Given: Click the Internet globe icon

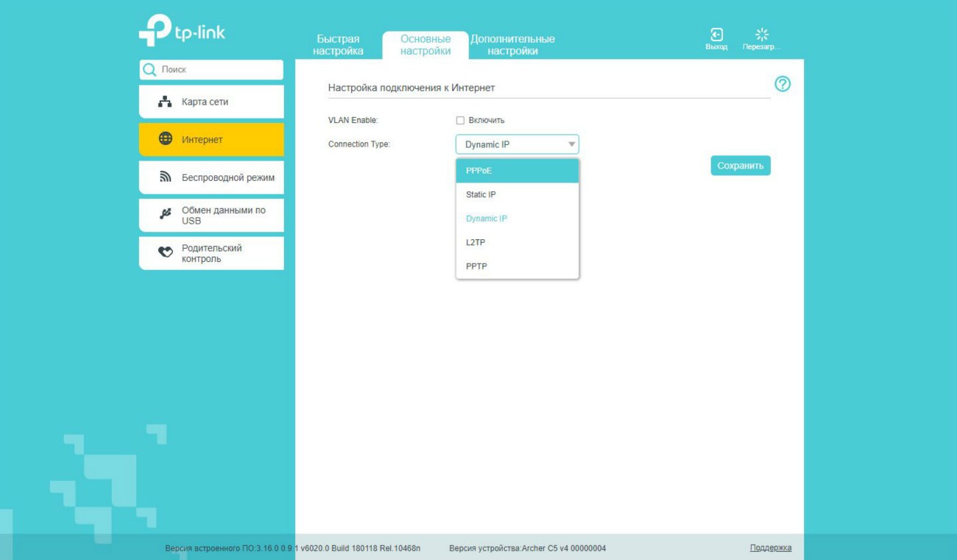Looking at the screenshot, I should click(166, 139).
